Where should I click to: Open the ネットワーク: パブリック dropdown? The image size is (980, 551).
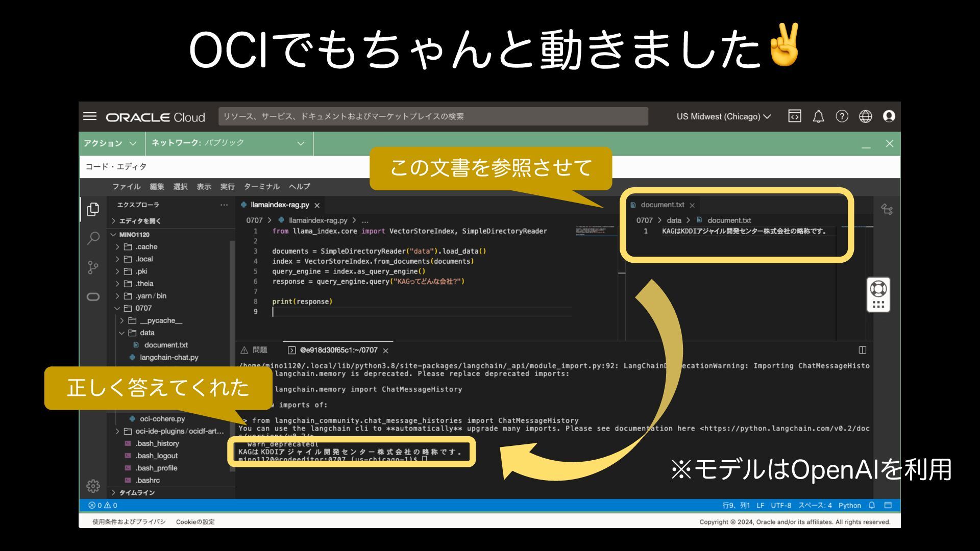pyautogui.click(x=228, y=143)
